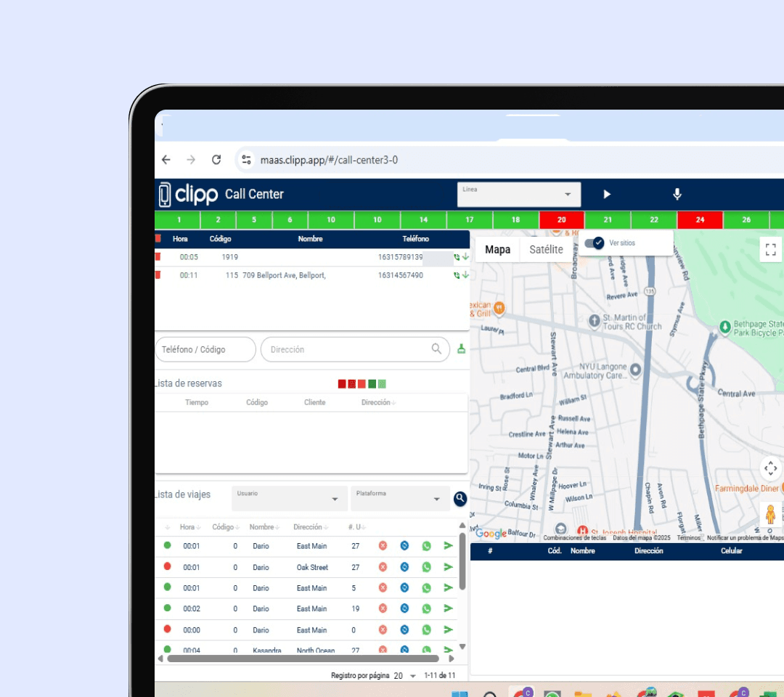Click the browser forward arrow
Image resolution: width=784 pixels, height=697 pixels.
point(191,160)
